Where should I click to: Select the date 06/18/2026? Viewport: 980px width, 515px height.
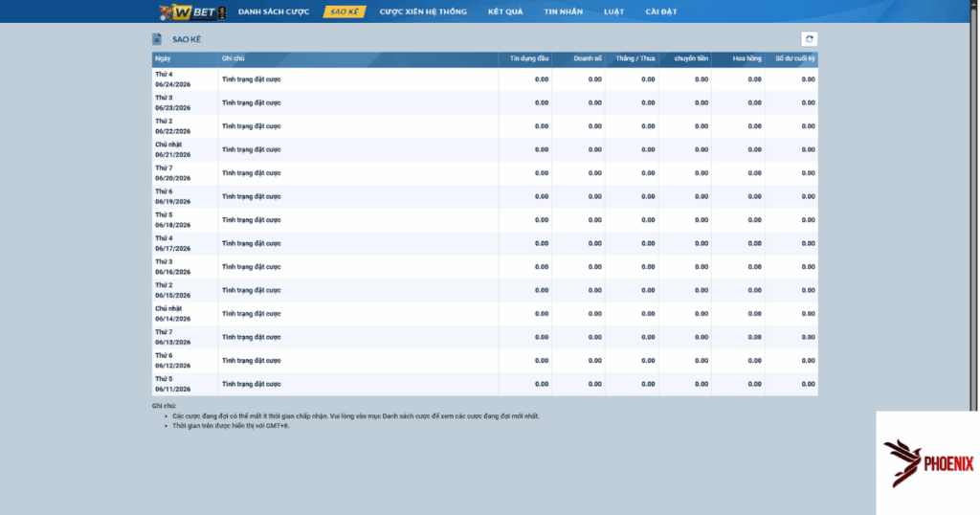coord(173,225)
